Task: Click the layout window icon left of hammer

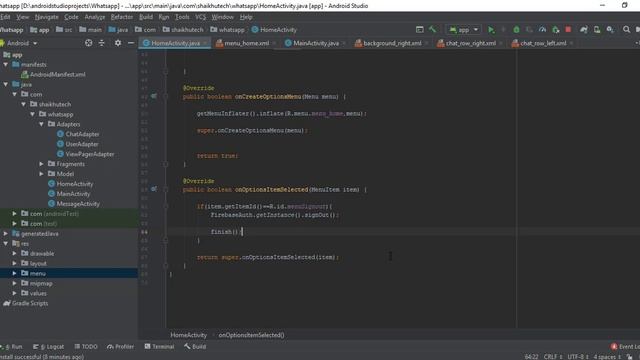Action: point(420,29)
